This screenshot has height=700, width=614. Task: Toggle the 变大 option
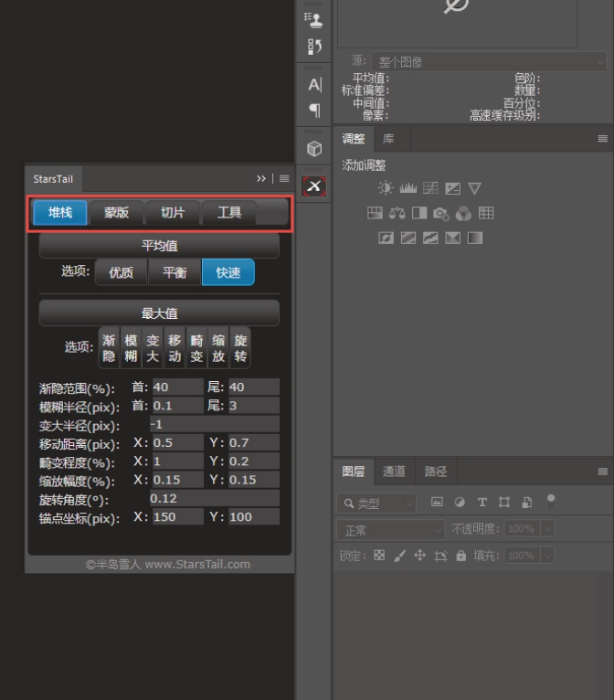point(153,348)
